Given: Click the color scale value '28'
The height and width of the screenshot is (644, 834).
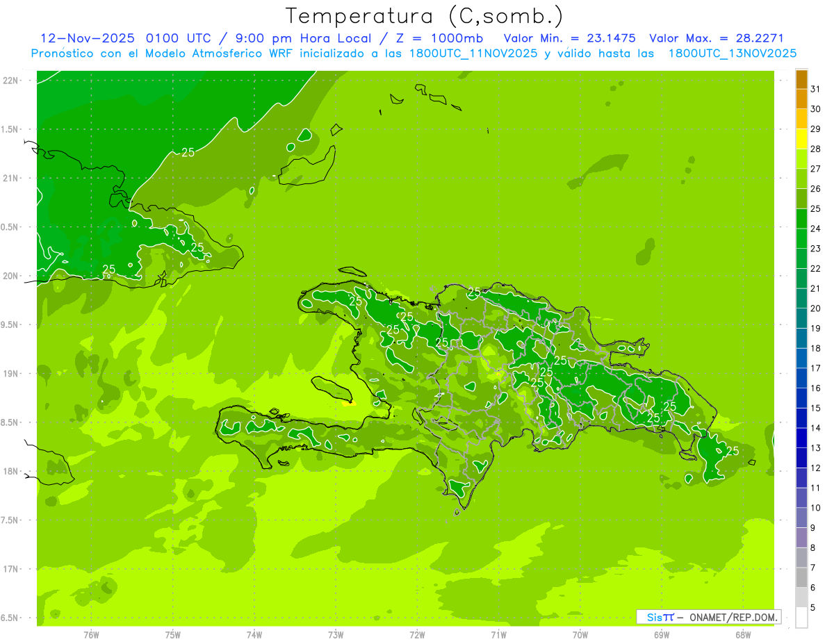Looking at the screenshot, I should [815, 149].
